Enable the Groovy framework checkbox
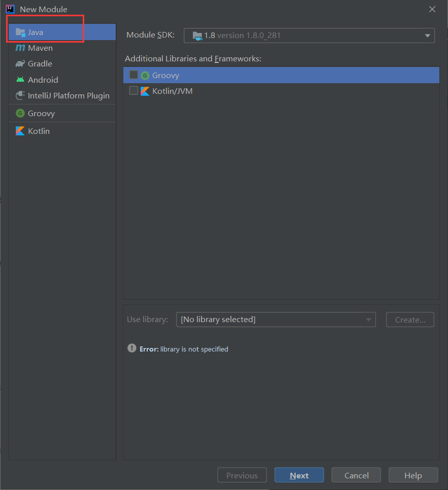The image size is (448, 490). tap(133, 75)
